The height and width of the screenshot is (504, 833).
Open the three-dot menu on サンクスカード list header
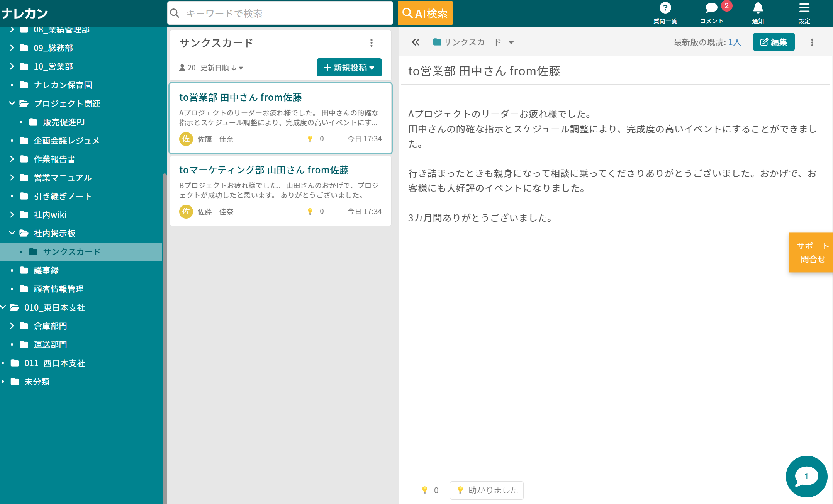pos(371,43)
